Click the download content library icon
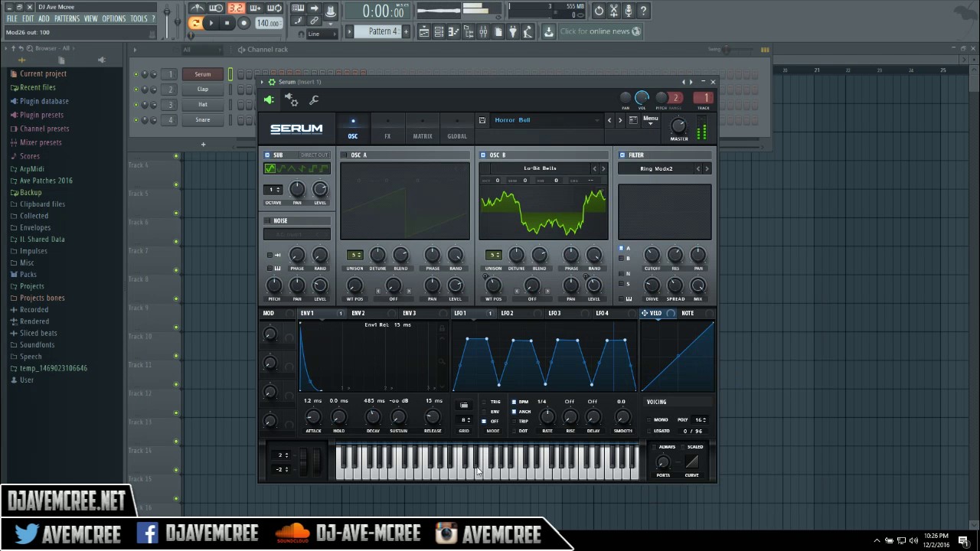The image size is (980, 551). click(x=548, y=31)
